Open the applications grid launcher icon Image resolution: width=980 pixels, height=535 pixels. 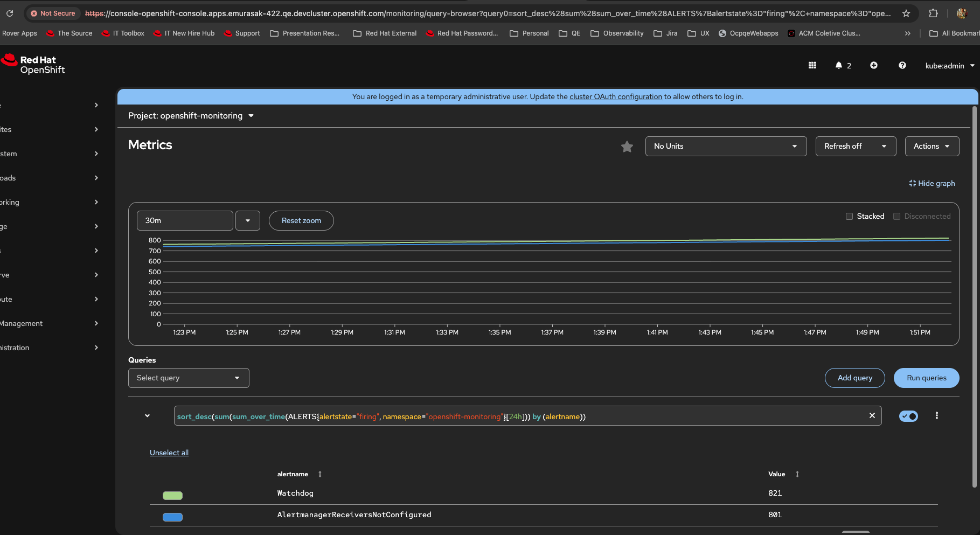pyautogui.click(x=812, y=65)
